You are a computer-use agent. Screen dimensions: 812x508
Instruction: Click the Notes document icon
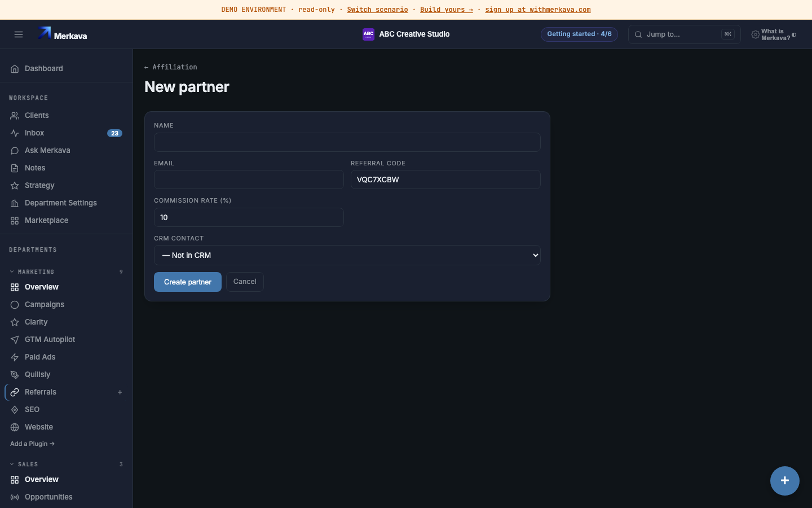pyautogui.click(x=15, y=168)
